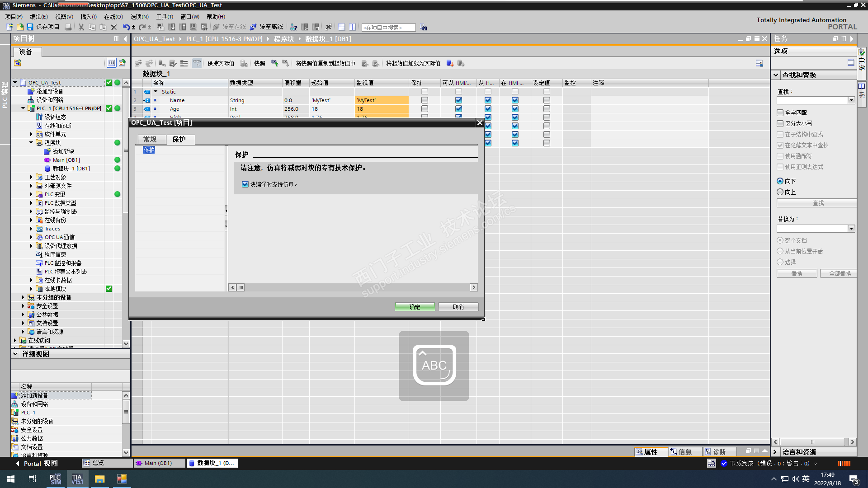The image size is (868, 488).
Task: Open the Online menu
Action: click(113, 17)
